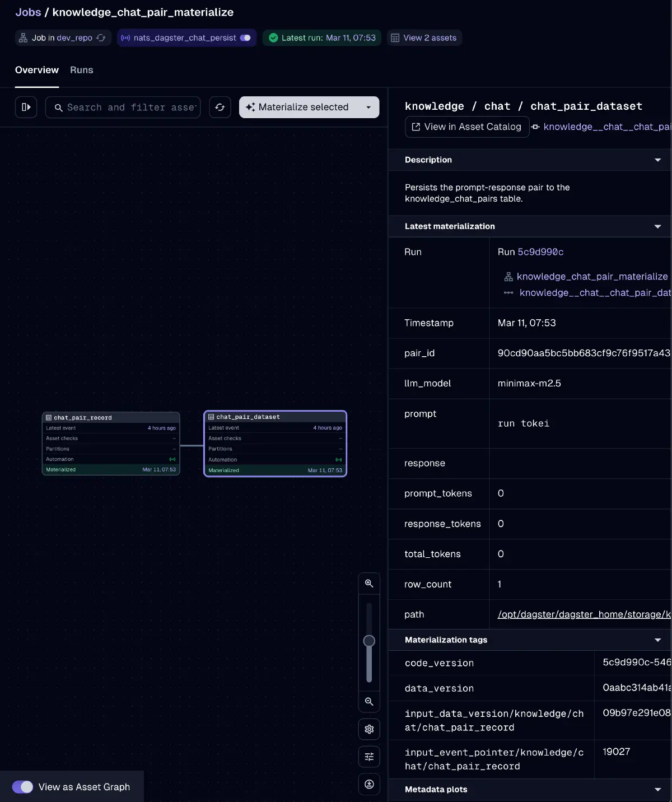Click the input_event_pointer value 19027
Viewport: 672px width, 802px height.
[x=617, y=752]
